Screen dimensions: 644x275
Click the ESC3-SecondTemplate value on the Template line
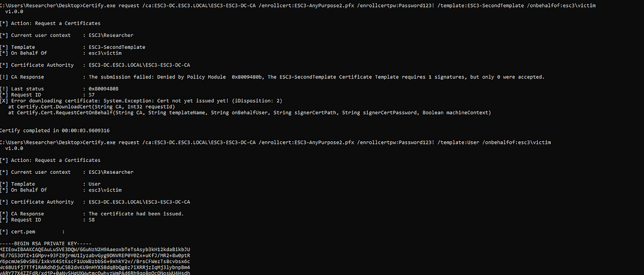click(x=118, y=47)
